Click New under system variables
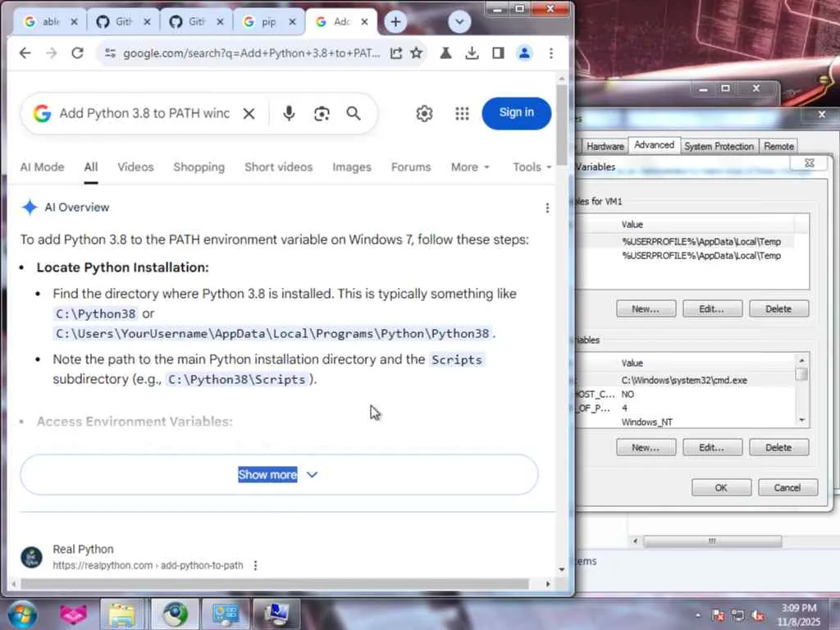The image size is (840, 630). point(646,447)
